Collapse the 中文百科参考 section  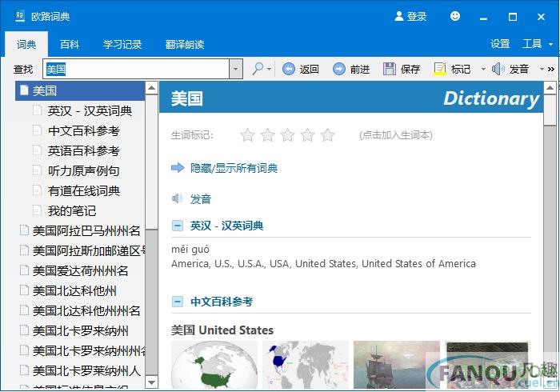click(x=178, y=302)
